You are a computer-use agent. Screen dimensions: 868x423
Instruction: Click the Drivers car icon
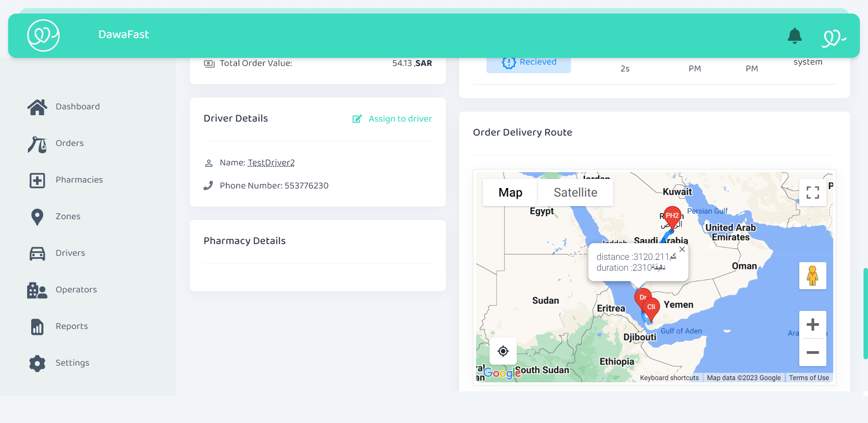(x=37, y=254)
